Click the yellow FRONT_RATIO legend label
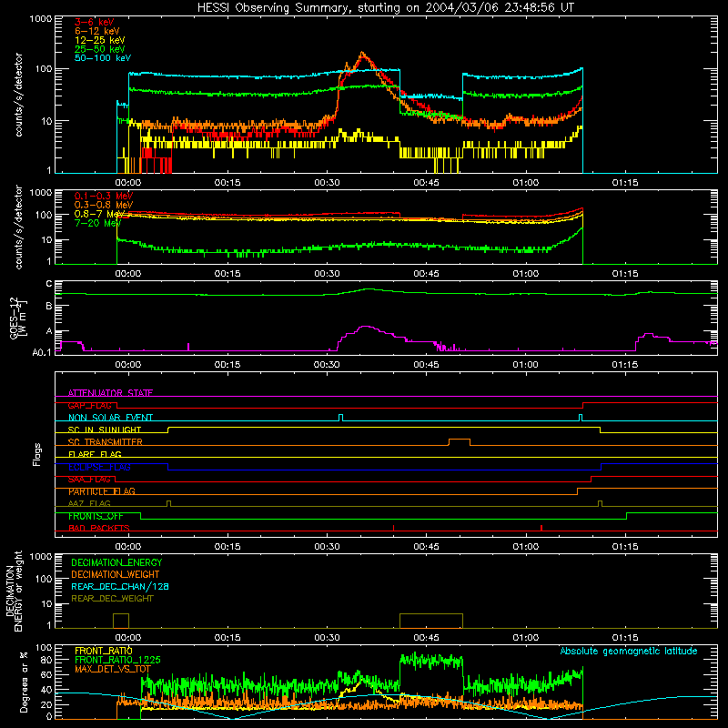The height and width of the screenshot is (728, 728). (104, 651)
